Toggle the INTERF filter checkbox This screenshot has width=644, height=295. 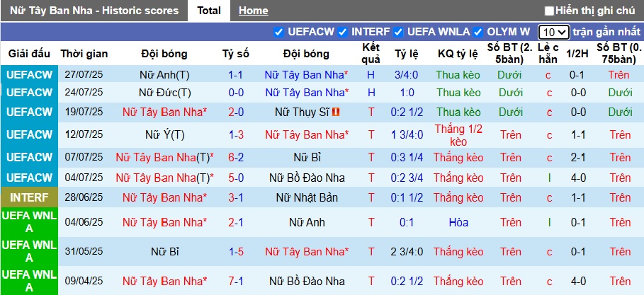coord(342,32)
